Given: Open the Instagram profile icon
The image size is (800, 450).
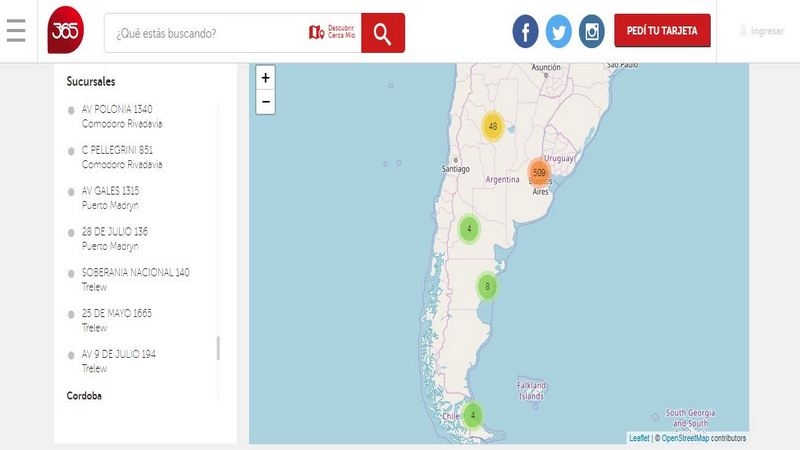Looking at the screenshot, I should (593, 32).
